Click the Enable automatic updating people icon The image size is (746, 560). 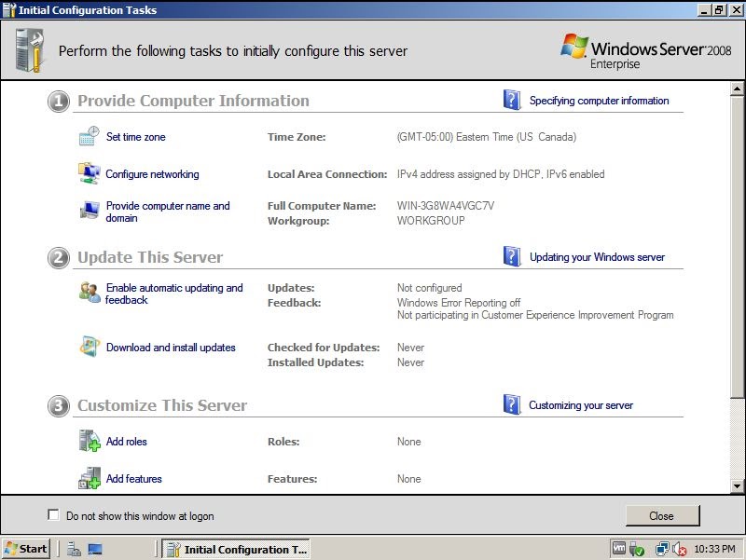coord(90,293)
